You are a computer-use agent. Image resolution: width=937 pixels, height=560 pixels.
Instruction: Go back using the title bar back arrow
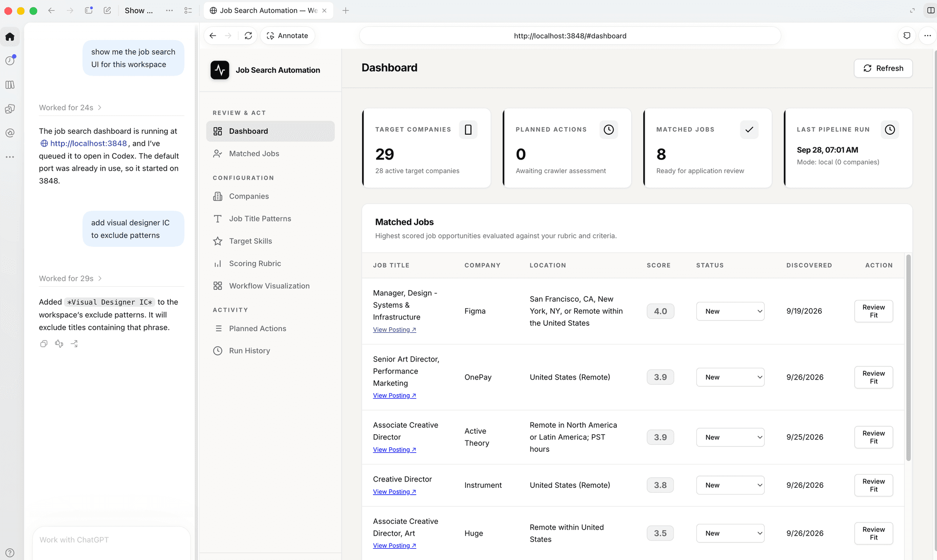[x=51, y=10]
